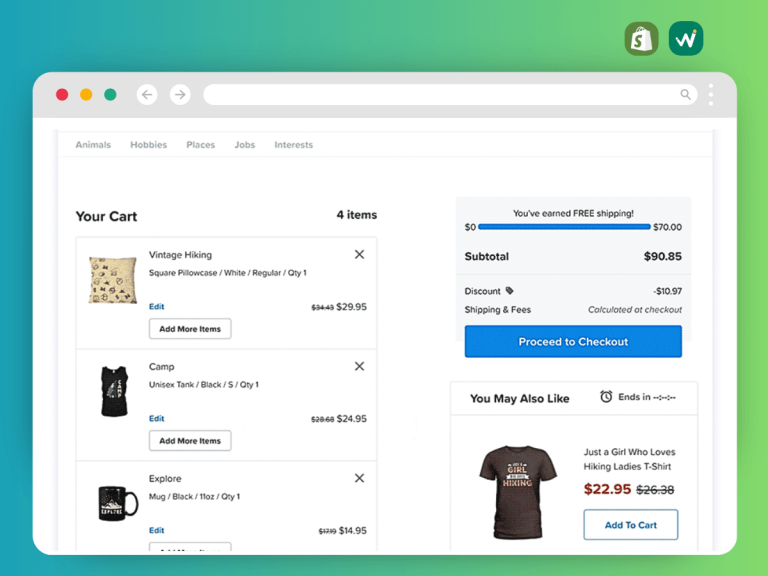Click the yellow minimize dot
Screen dimensions: 768x576
[x=86, y=95]
